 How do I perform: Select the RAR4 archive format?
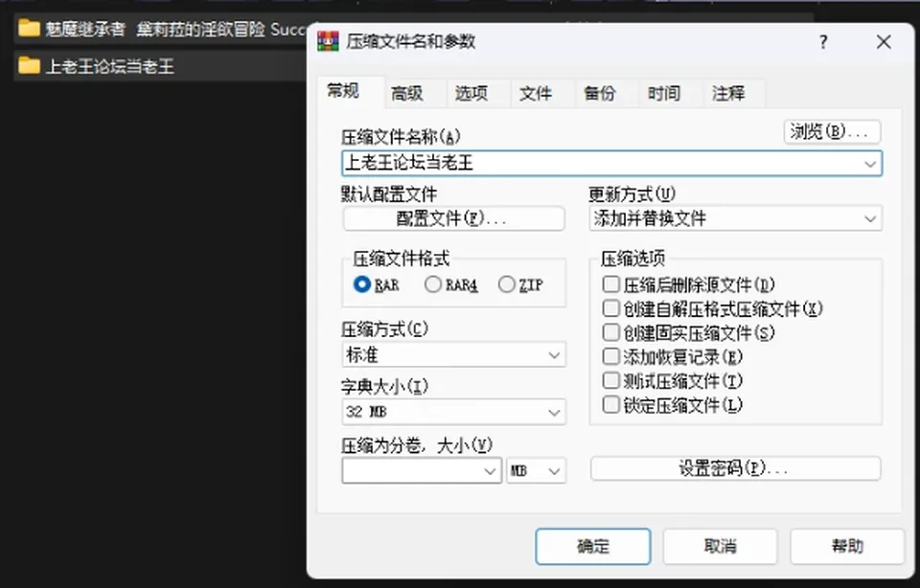click(x=433, y=284)
